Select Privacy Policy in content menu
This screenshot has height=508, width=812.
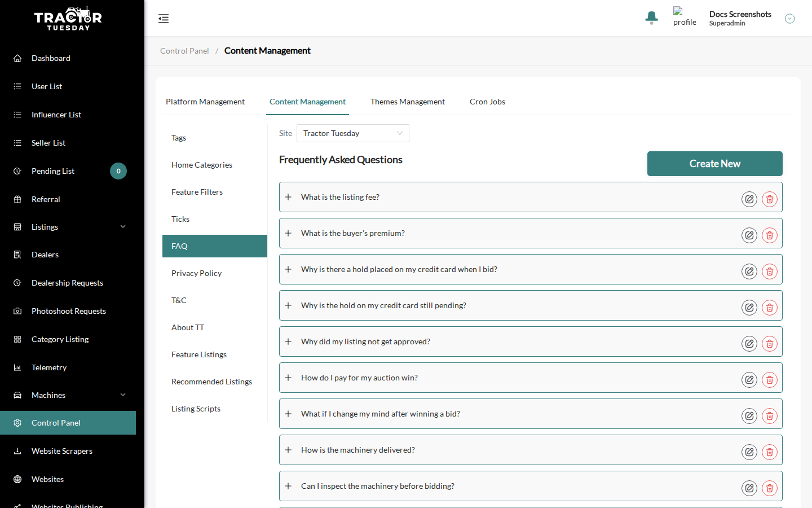click(215, 273)
